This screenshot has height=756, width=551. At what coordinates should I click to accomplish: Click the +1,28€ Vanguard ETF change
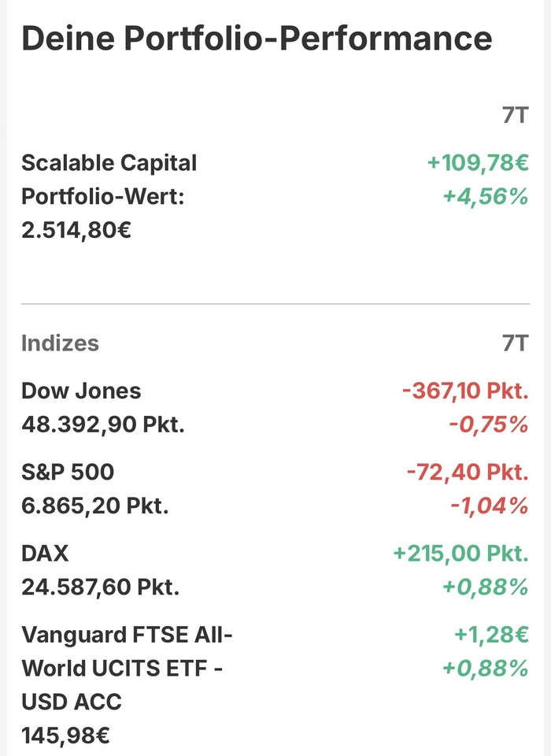491,634
